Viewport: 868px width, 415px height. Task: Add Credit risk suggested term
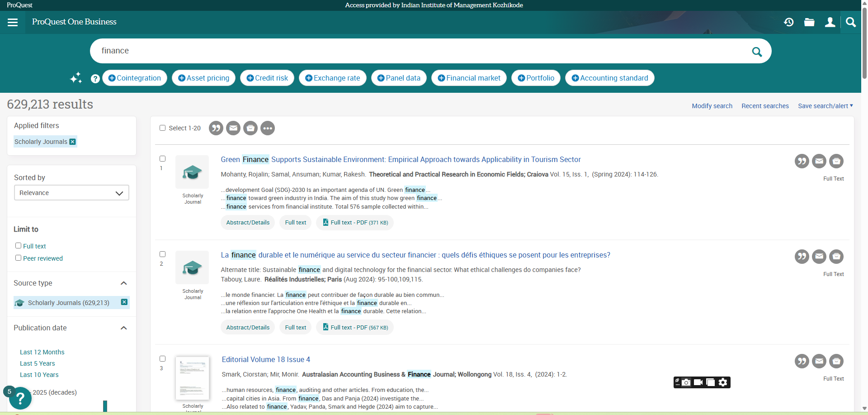tap(267, 78)
